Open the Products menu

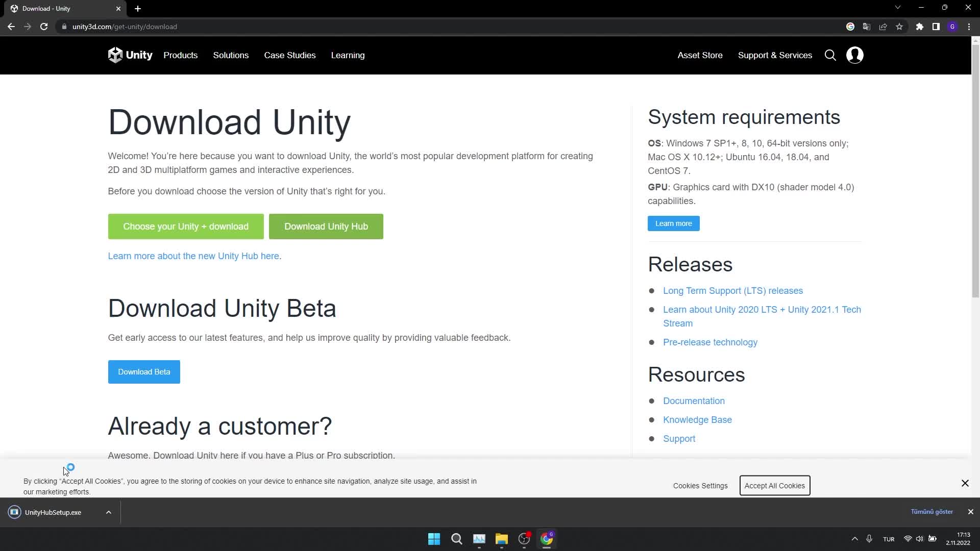tap(181, 55)
